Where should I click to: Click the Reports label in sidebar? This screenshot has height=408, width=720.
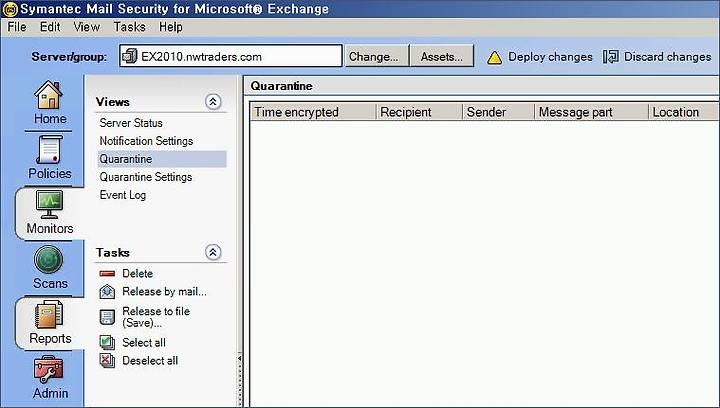pos(50,338)
